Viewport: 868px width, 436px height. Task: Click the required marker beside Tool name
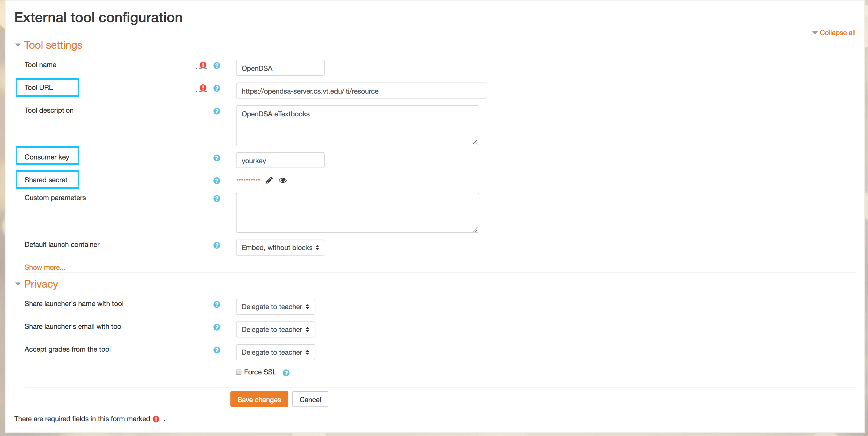(x=203, y=65)
